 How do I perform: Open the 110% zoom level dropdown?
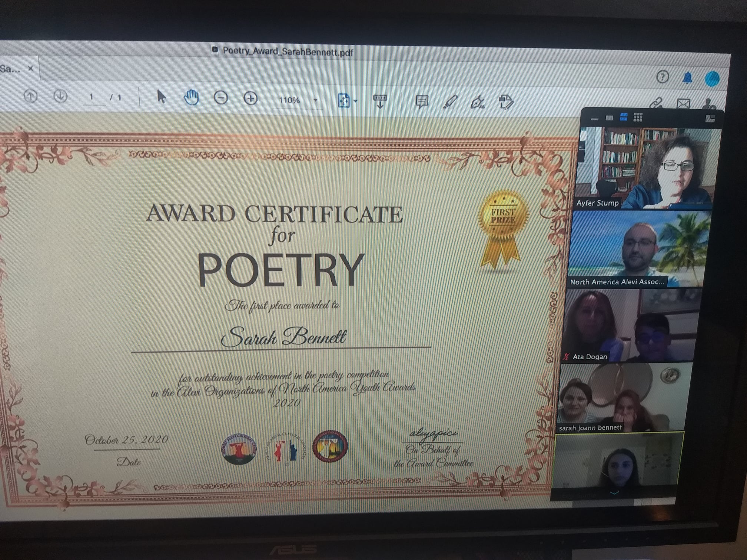click(315, 100)
